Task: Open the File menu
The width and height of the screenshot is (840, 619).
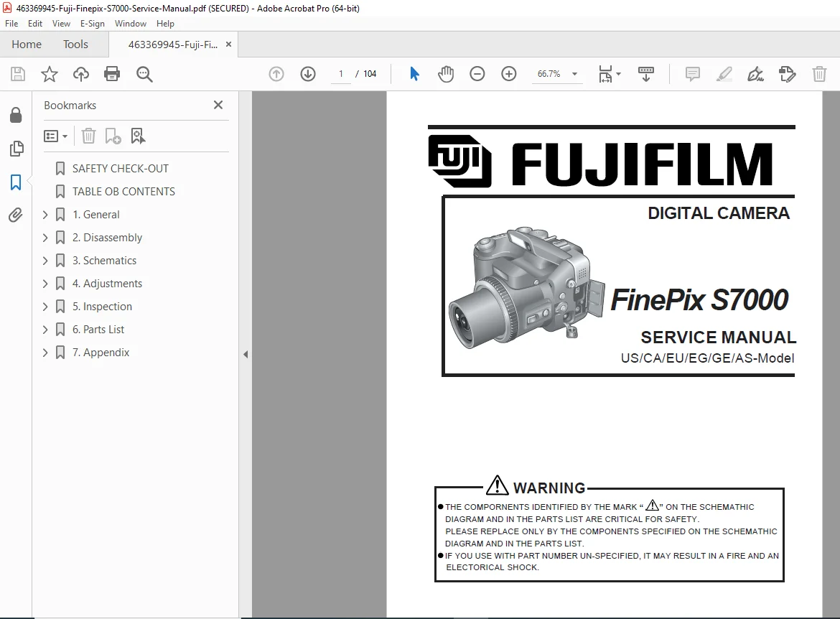Action: coord(11,24)
